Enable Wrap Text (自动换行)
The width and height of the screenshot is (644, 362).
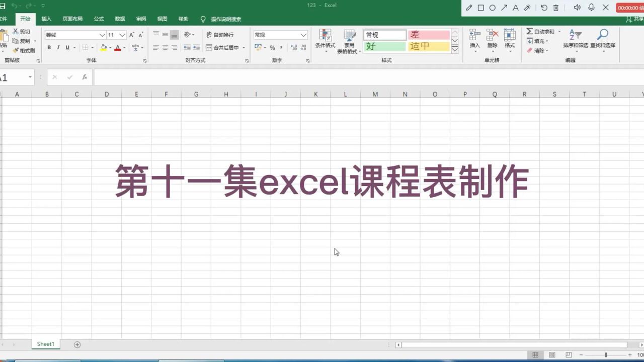click(x=220, y=35)
